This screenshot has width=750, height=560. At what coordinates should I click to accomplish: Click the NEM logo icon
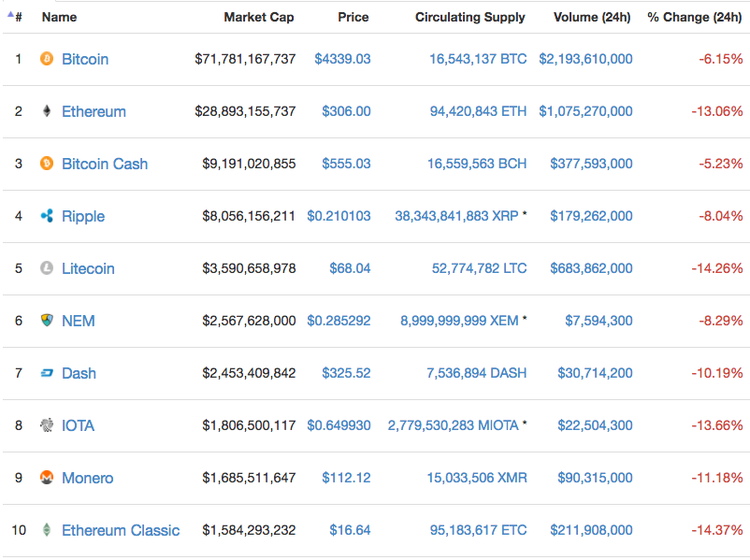point(46,320)
